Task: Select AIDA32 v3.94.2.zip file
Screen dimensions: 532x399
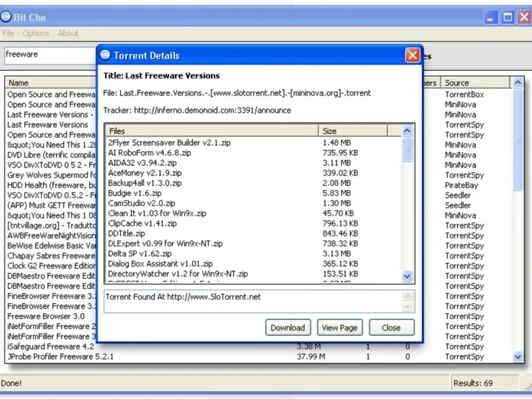Action: click(142, 163)
